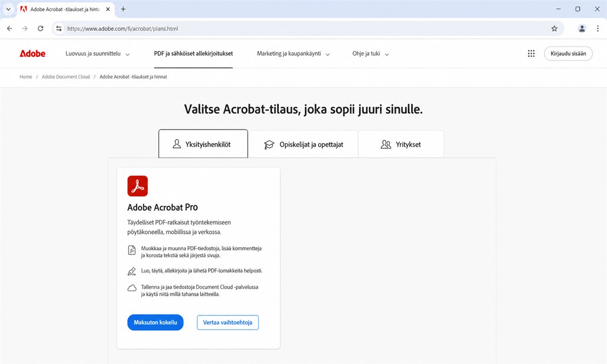
Task: Start the Maksuton kokeilu free trial
Action: click(155, 323)
